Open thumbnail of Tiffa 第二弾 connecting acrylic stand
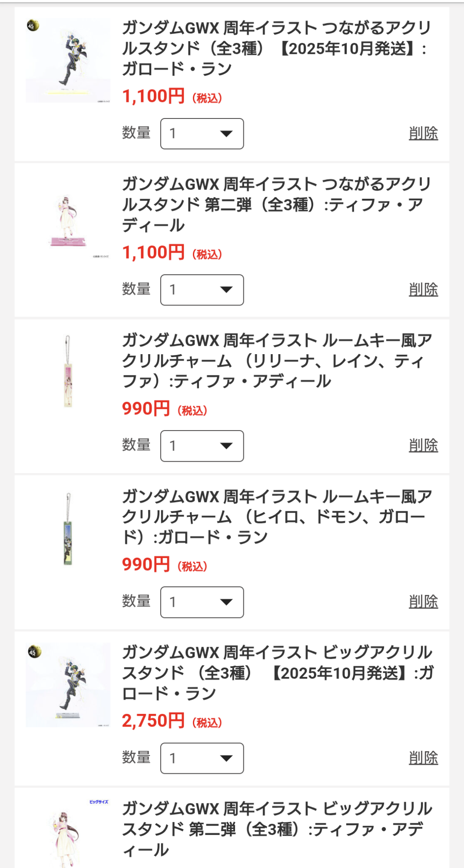Screen dimensions: 464x868 point(68,220)
